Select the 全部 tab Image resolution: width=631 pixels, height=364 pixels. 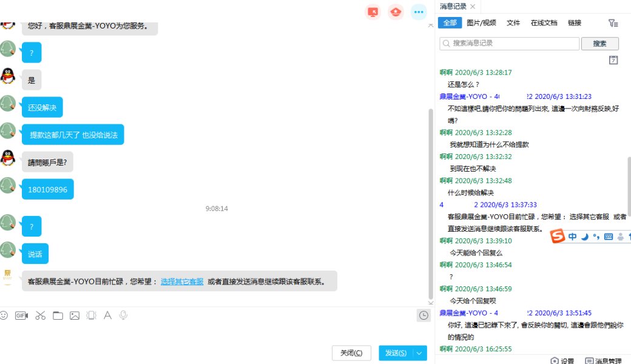450,23
